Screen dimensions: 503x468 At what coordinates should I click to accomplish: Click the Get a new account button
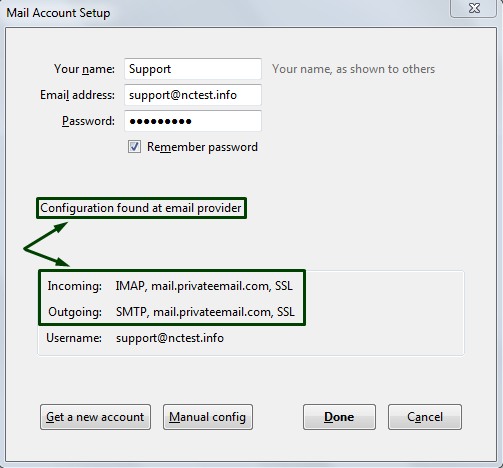[95, 417]
